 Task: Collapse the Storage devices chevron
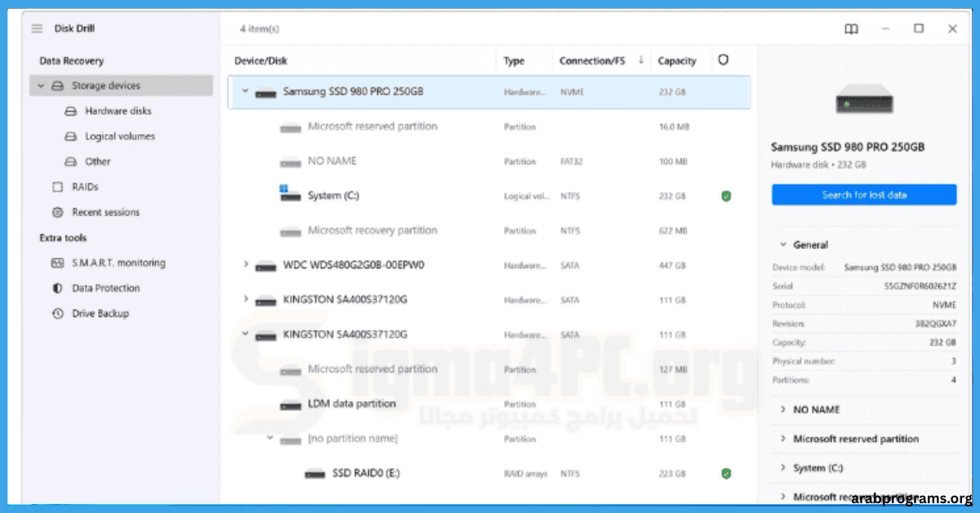point(39,86)
